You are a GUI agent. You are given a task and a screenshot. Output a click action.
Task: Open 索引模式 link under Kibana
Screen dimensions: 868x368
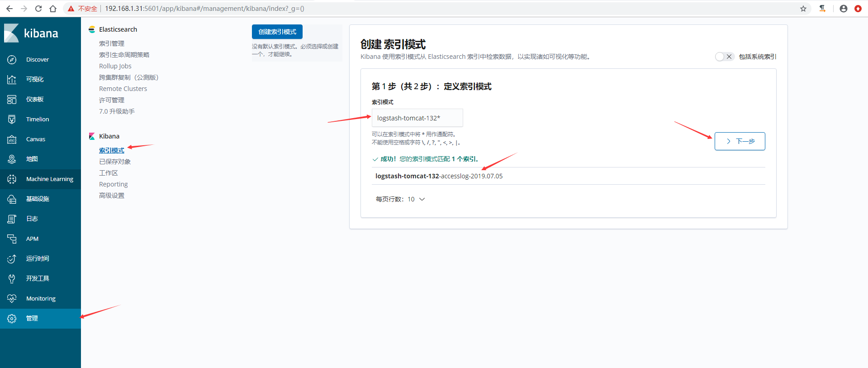coord(112,150)
